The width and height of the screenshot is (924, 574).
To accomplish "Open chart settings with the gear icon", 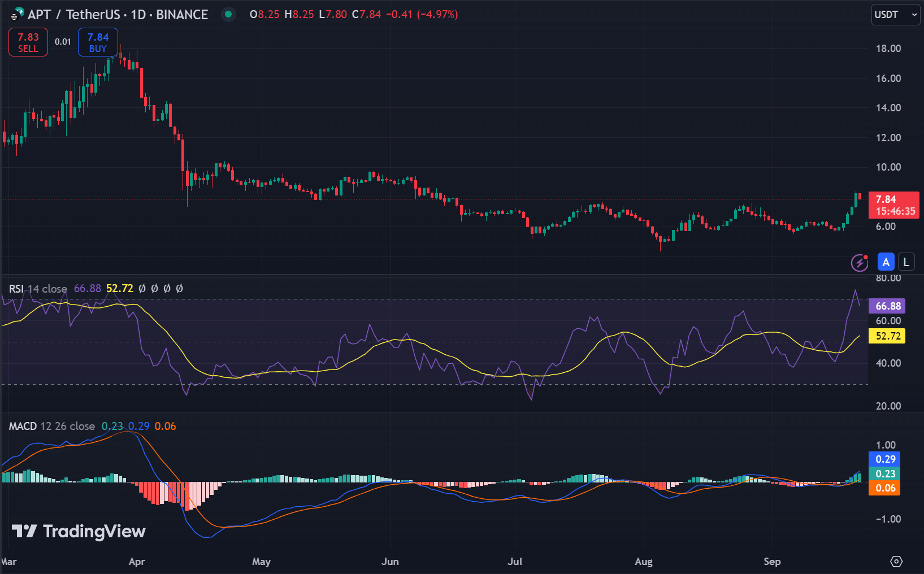I will tap(896, 562).
